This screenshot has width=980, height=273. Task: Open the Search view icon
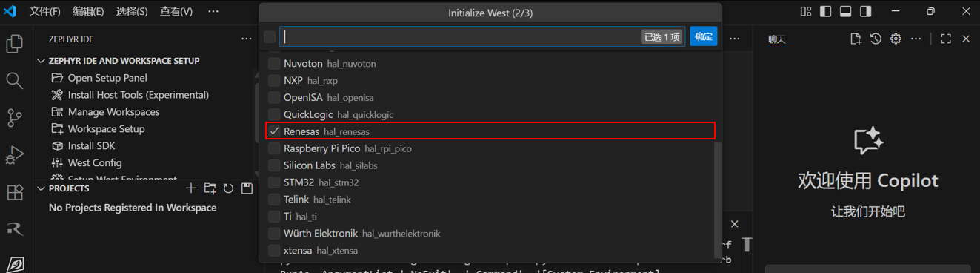click(15, 80)
